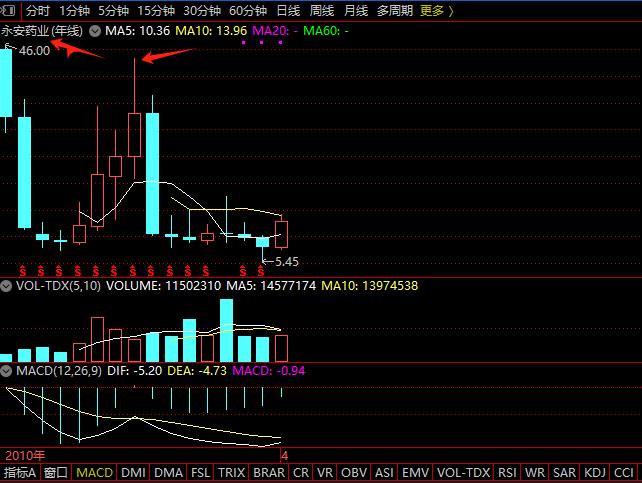Select the OBV indicator tab
This screenshot has width=642, height=483.
tap(354, 473)
